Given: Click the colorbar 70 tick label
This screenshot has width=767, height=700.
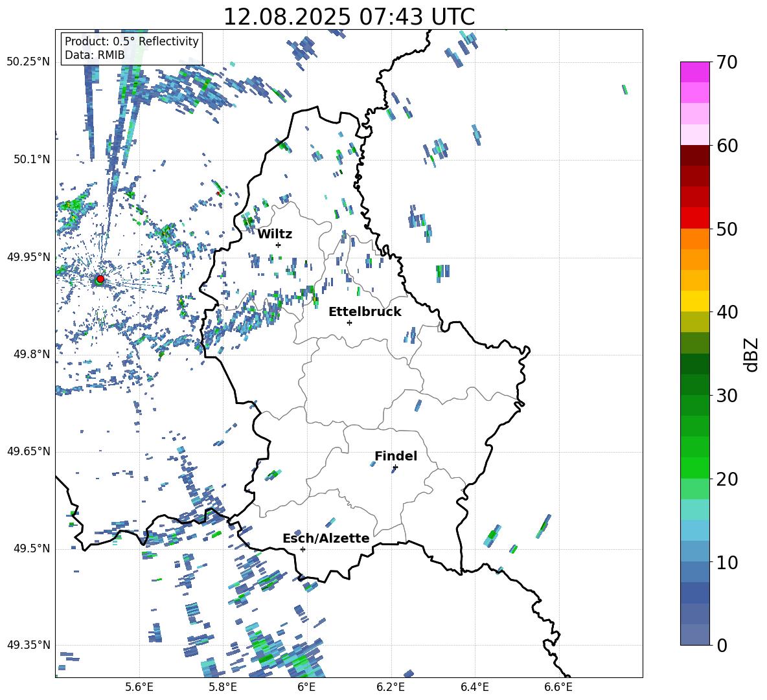Looking at the screenshot, I should [727, 62].
